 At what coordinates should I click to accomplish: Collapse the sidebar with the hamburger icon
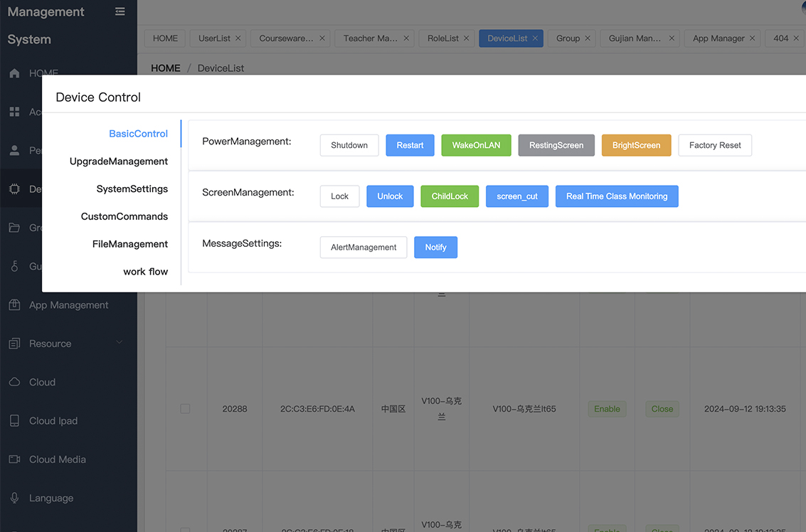(120, 12)
